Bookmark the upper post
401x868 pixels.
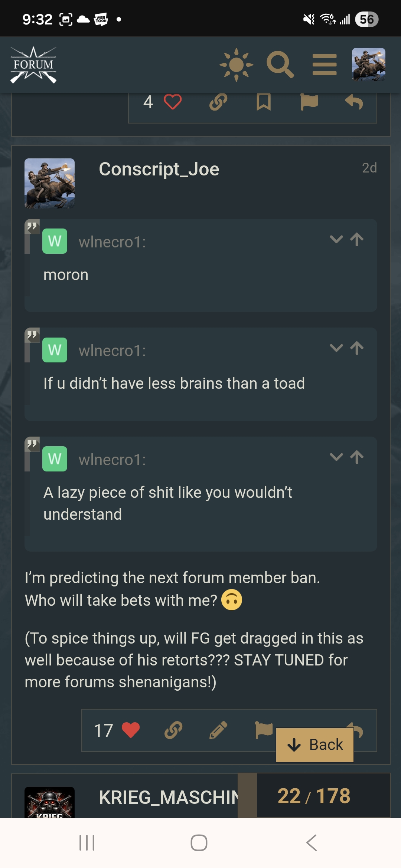[x=264, y=102]
